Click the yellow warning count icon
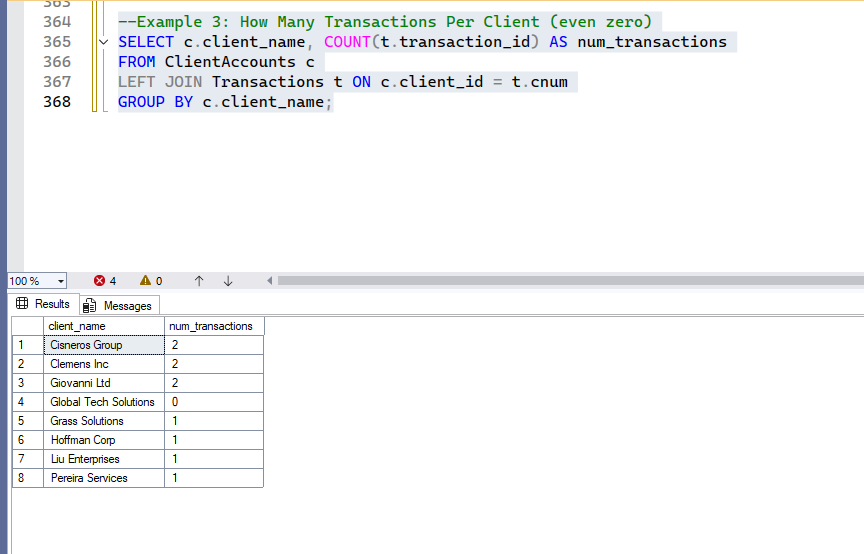Screen dimensions: 864x554 (x=145, y=281)
